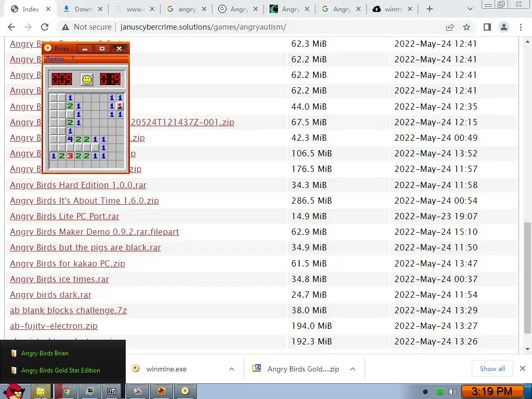532x399 pixels.
Task: Click the Minesweeper title bar sunflower icon
Action: 48,48
